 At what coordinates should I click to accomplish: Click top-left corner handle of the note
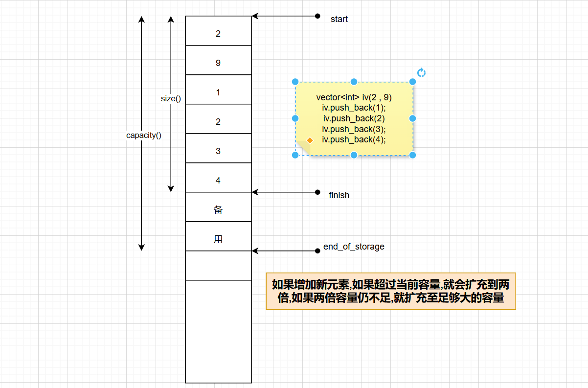[295, 82]
